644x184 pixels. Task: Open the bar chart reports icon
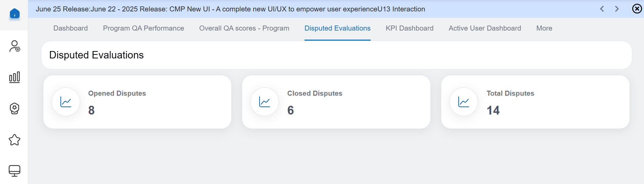(14, 77)
